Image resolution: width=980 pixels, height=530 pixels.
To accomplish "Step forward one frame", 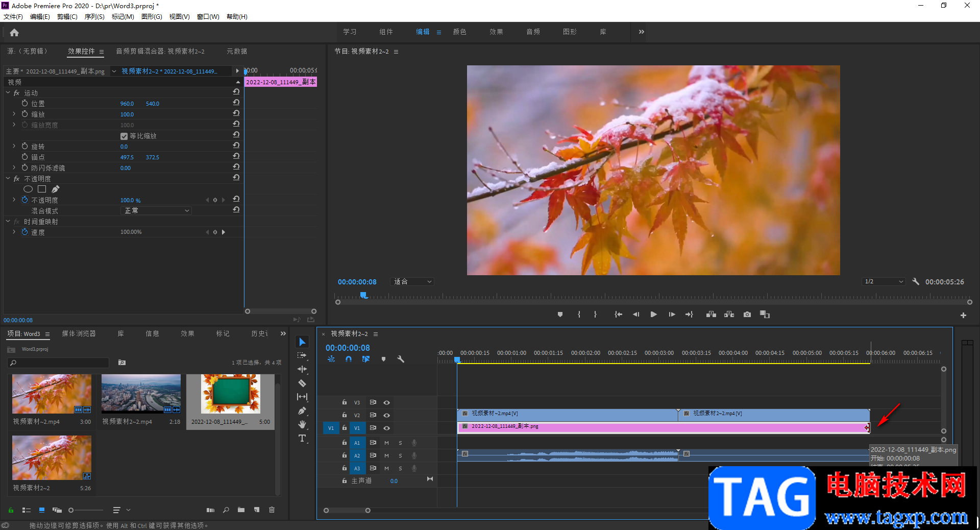I will 672,315.
